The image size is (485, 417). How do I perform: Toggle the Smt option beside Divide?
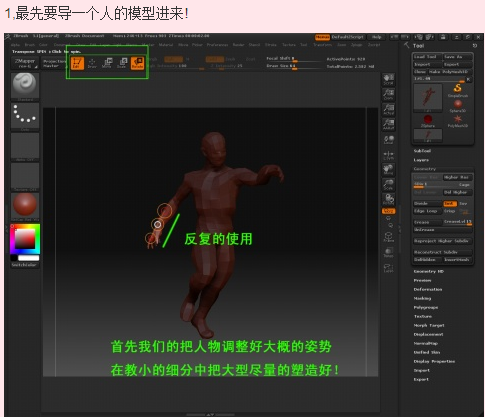(x=449, y=203)
